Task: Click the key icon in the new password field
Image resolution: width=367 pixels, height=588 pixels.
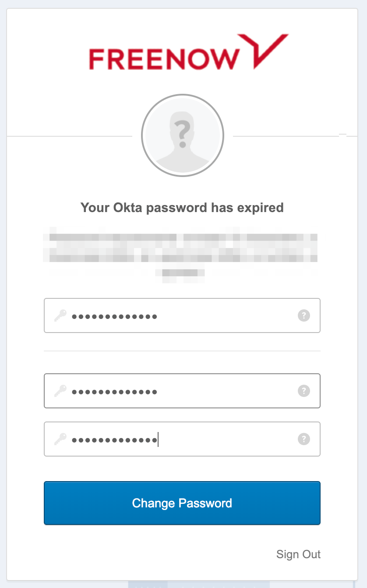Action: (60, 391)
